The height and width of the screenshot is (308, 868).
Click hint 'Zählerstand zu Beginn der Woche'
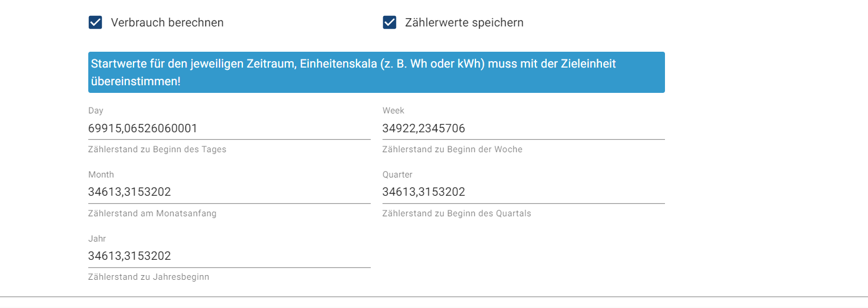pos(453,149)
